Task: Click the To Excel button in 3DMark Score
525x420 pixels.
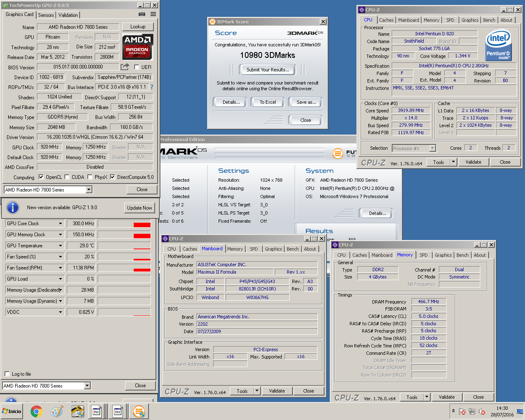Action: pos(268,102)
